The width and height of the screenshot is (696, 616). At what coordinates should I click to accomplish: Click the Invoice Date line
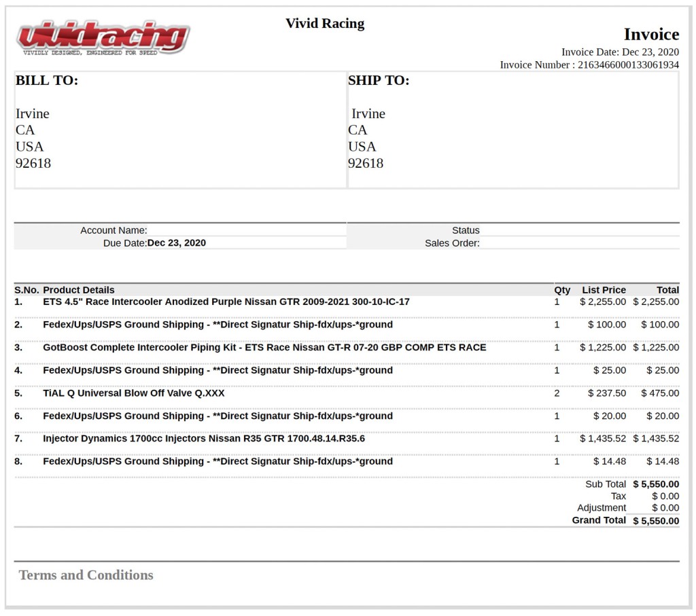(619, 52)
